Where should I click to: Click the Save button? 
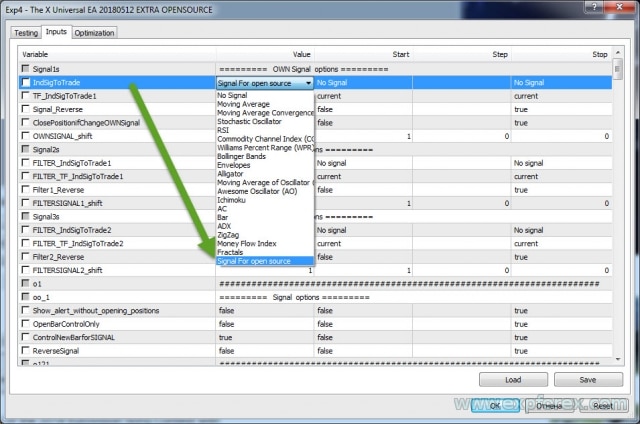click(588, 380)
